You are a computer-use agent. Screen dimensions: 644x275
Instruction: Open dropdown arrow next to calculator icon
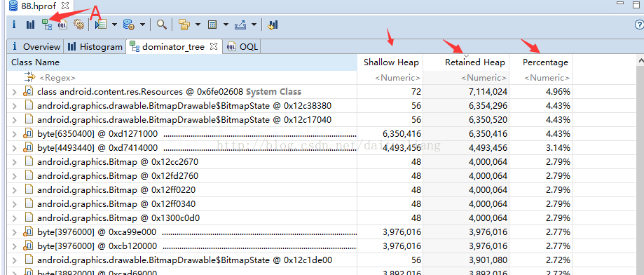(x=226, y=25)
